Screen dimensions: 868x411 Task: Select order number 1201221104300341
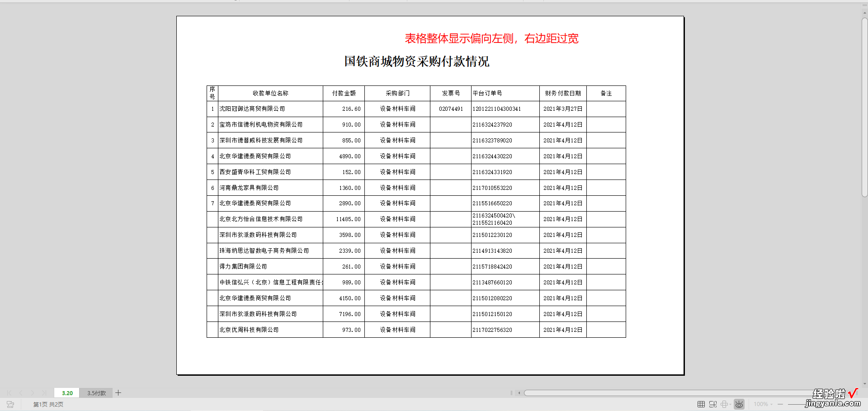pos(505,109)
